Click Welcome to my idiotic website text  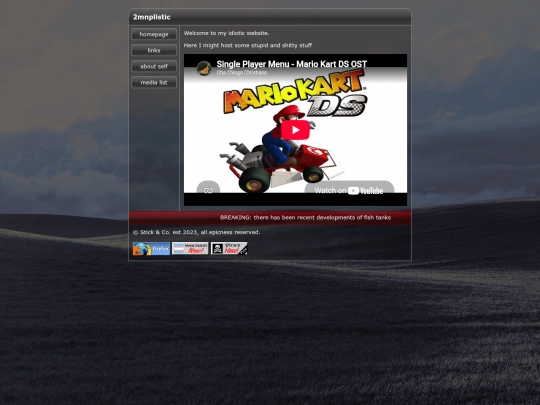(226, 33)
